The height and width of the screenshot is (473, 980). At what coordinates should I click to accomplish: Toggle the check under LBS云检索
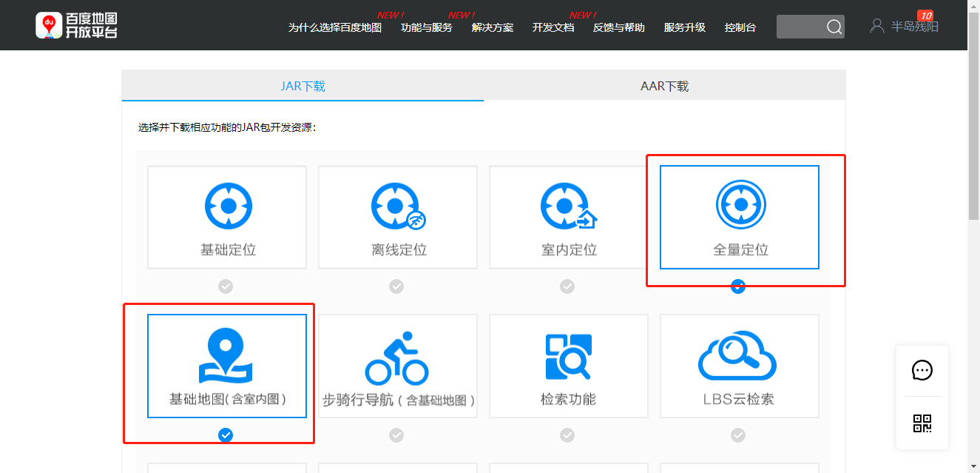738,435
